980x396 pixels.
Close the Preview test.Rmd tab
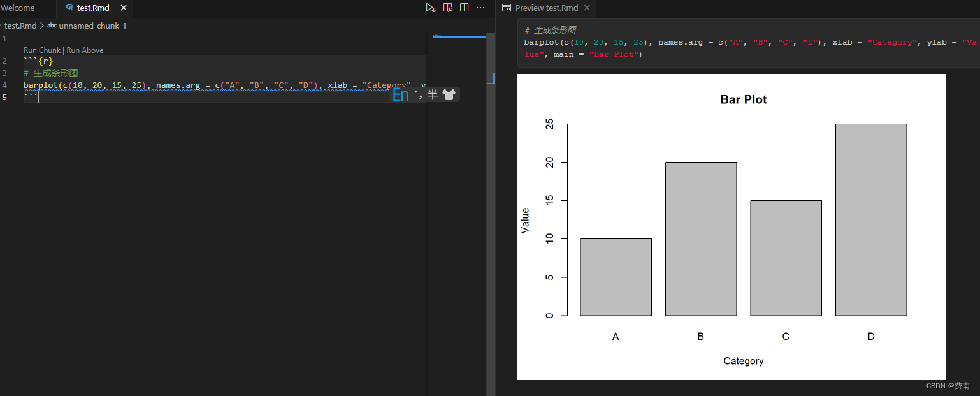587,8
